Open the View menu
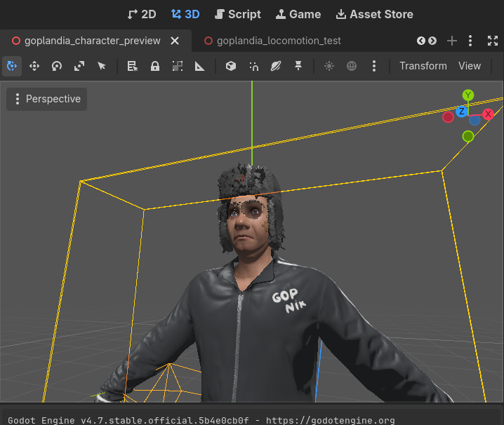 470,66
